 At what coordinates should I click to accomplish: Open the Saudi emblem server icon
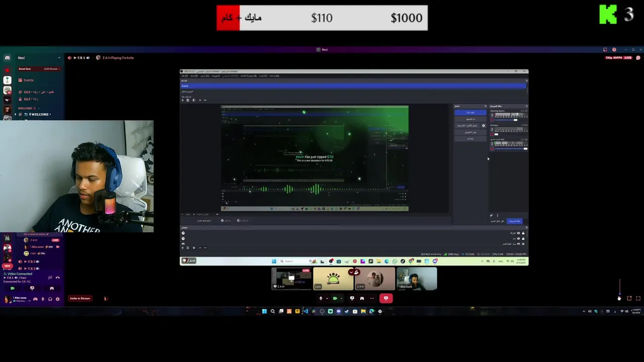8,80
